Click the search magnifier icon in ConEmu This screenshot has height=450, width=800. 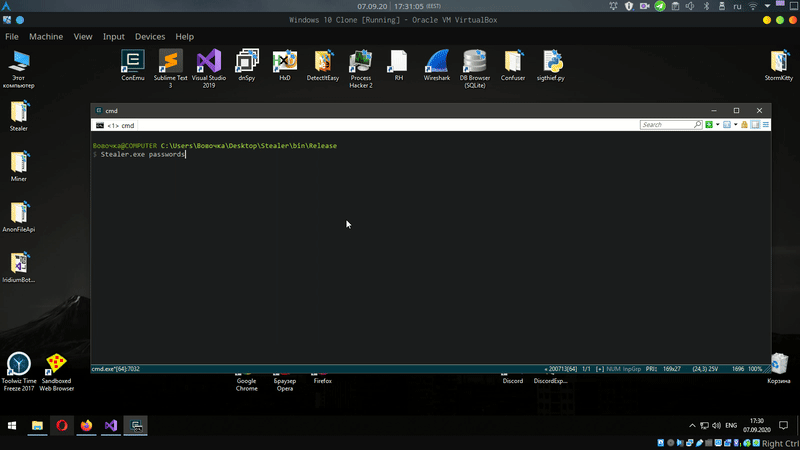(697, 124)
